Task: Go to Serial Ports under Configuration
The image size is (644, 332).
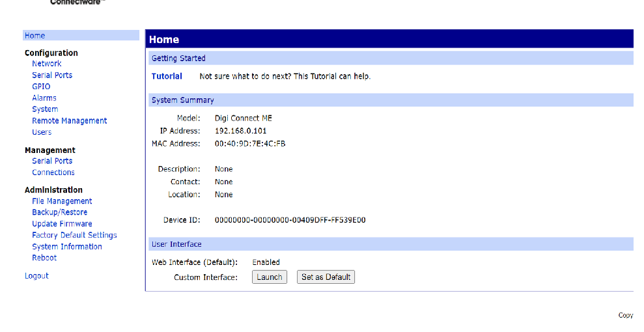Action: coord(52,76)
